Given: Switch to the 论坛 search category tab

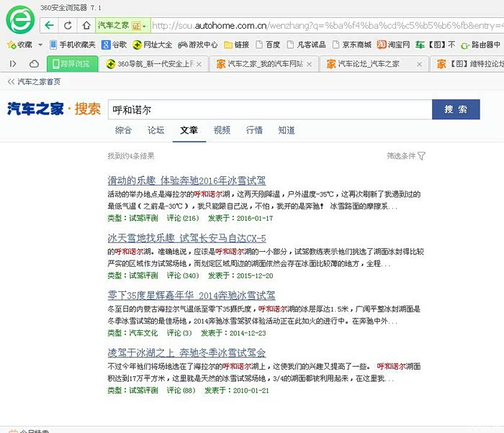Looking at the screenshot, I should (156, 130).
